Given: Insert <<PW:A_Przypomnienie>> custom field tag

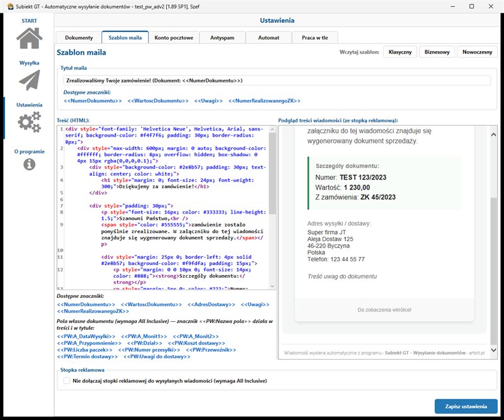Looking at the screenshot, I should tap(89, 343).
